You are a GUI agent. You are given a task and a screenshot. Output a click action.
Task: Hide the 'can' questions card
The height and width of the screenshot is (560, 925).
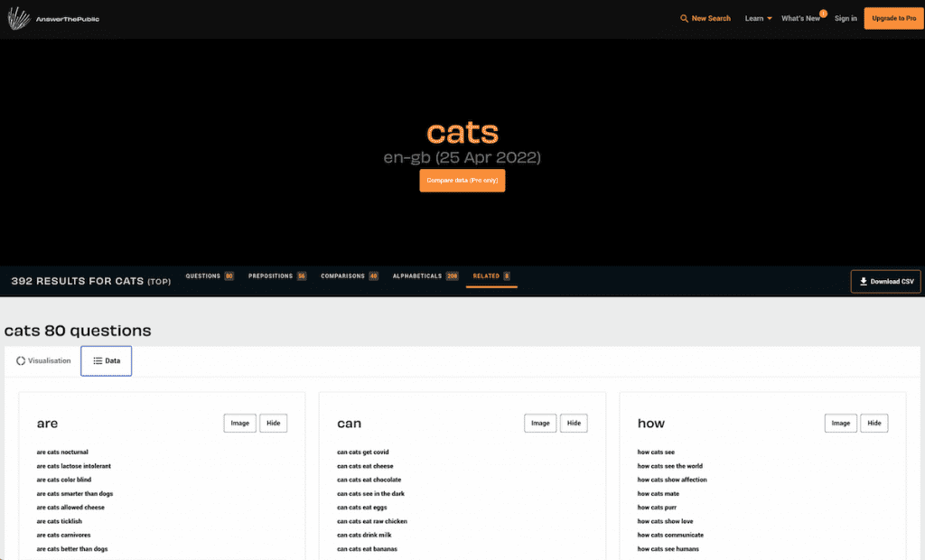[574, 423]
